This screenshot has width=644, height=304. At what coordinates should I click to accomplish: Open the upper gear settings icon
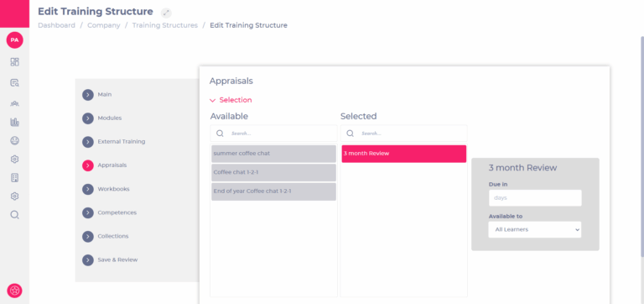[x=14, y=160]
